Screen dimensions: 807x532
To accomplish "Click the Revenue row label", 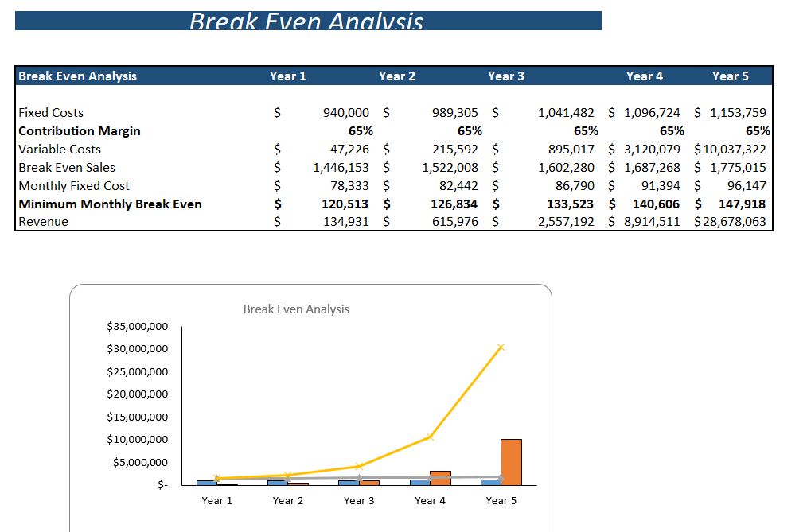I will click(43, 221).
